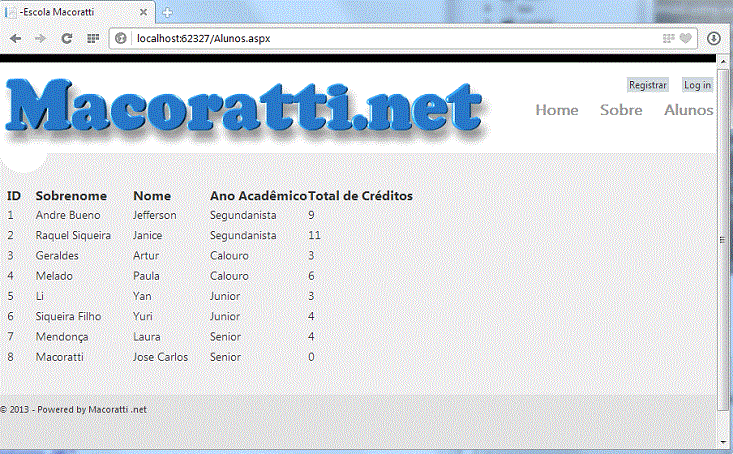Click the Log in link

coord(697,85)
